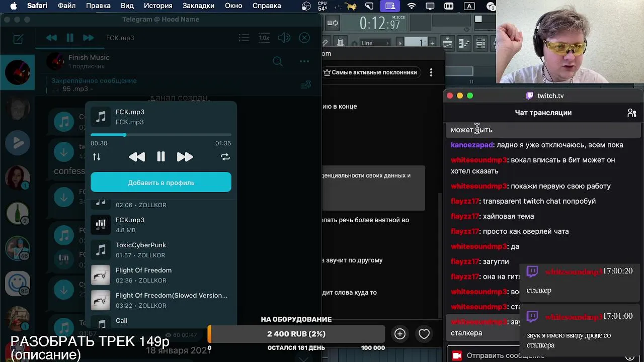Viewport: 644px width, 362px height.
Task: Open kanoezapad username in chat
Action: pos(472,145)
